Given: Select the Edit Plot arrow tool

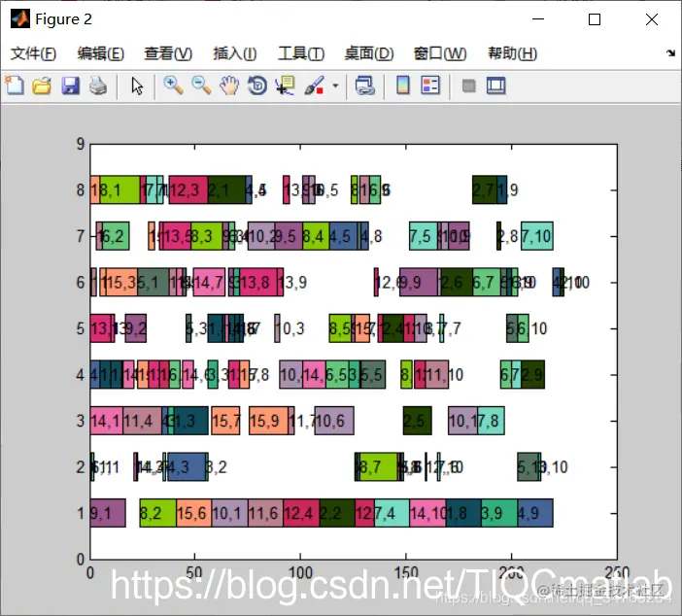Looking at the screenshot, I should coord(137,86).
